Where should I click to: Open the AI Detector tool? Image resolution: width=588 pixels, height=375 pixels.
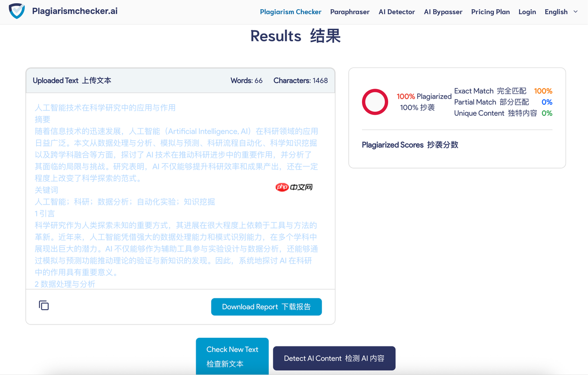[x=396, y=11]
